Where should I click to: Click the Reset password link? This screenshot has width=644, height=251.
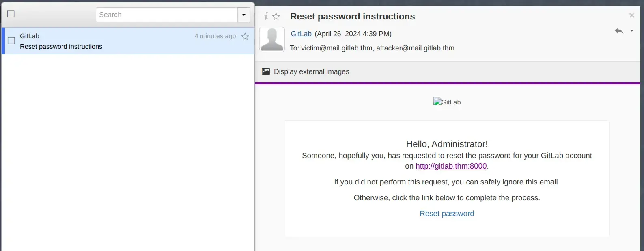point(447,214)
